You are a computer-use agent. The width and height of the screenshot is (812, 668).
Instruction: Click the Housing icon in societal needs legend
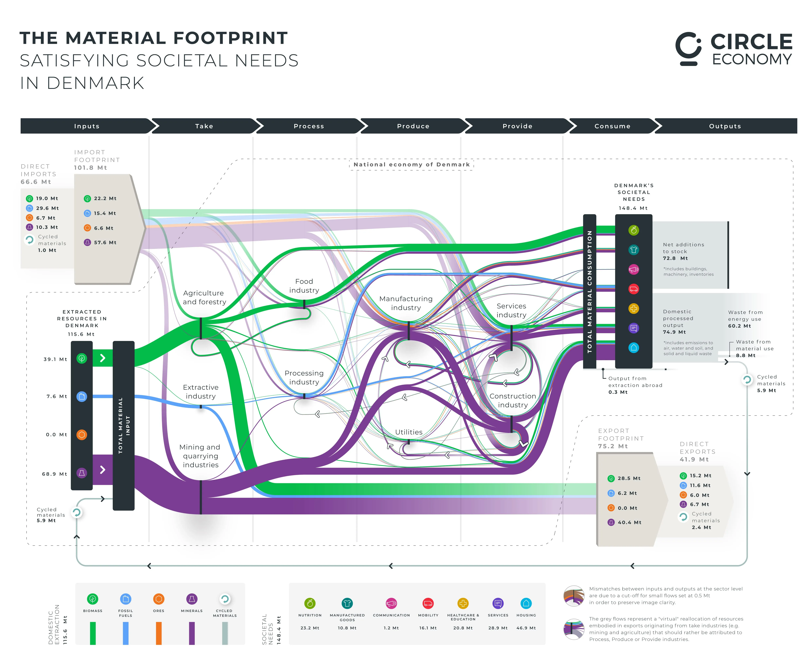click(x=526, y=603)
